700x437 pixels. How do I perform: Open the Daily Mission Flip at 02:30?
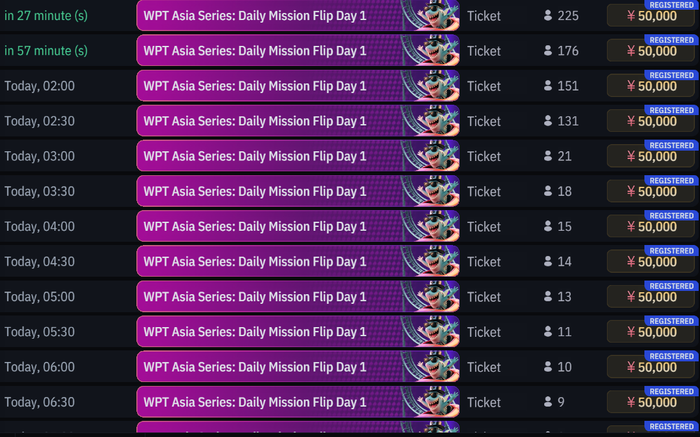[x=298, y=121]
